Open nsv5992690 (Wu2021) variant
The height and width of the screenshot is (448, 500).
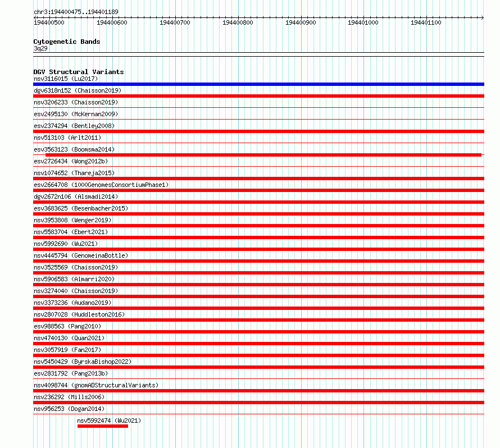(x=66, y=244)
